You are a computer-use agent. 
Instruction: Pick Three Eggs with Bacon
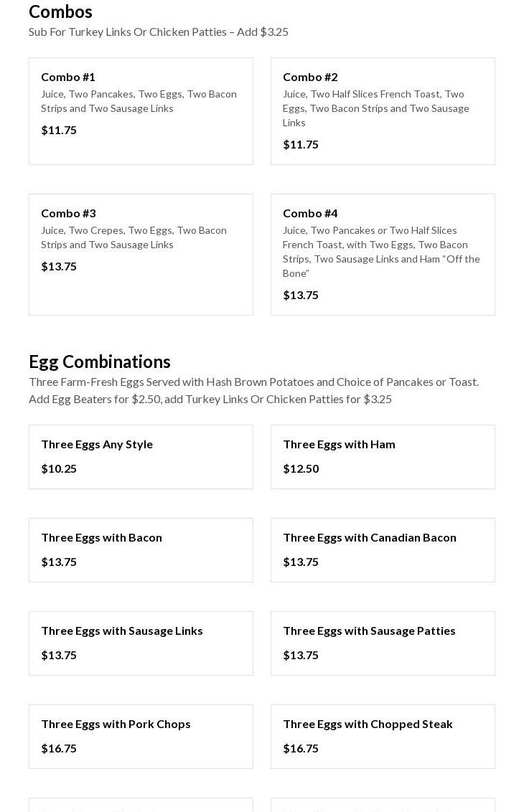tap(101, 537)
